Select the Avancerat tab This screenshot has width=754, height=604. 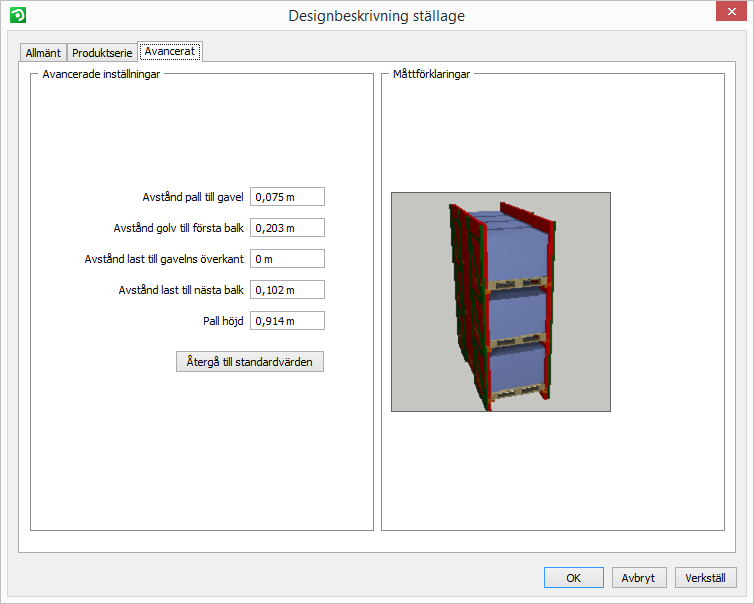click(x=170, y=51)
